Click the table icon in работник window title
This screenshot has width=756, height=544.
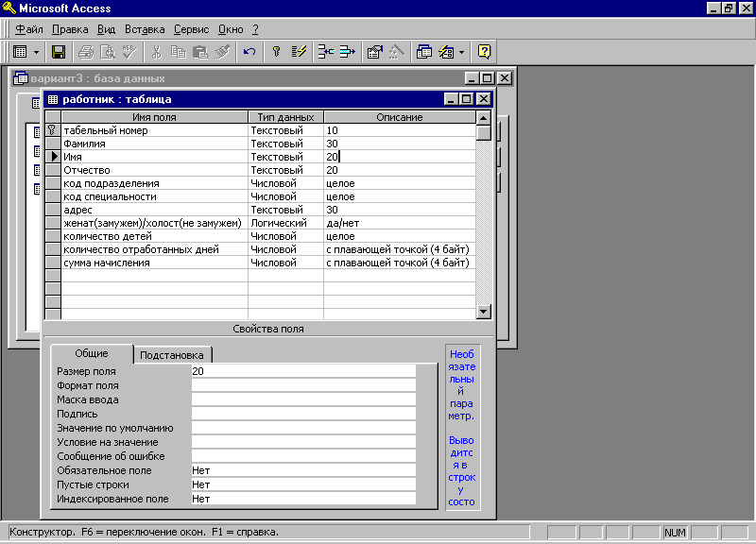(x=53, y=99)
